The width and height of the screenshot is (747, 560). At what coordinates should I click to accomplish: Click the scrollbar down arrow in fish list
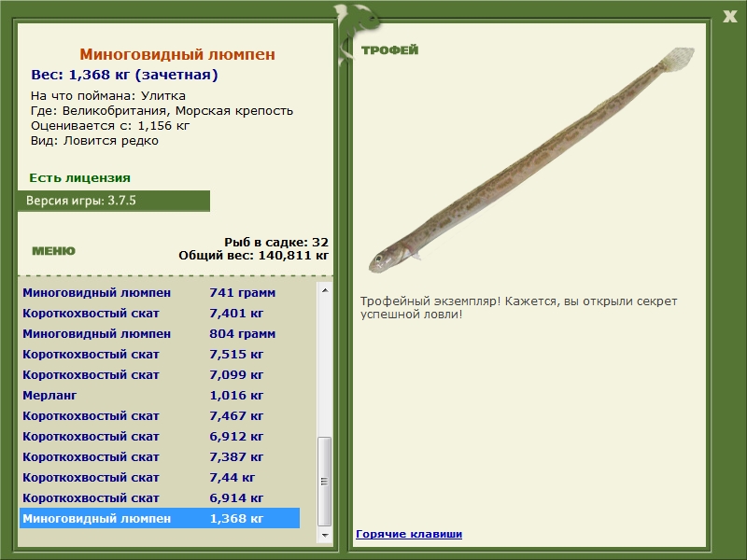coord(324,535)
